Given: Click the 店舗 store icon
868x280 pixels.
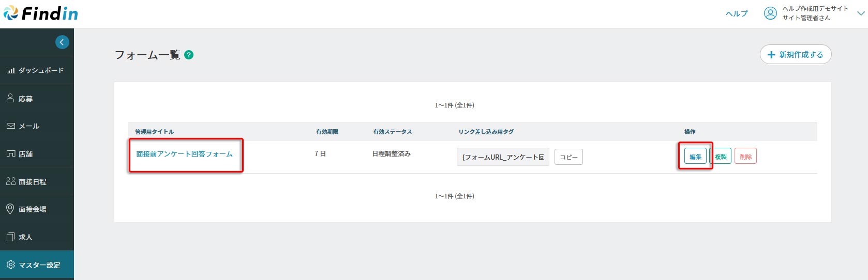Looking at the screenshot, I should coord(10,154).
